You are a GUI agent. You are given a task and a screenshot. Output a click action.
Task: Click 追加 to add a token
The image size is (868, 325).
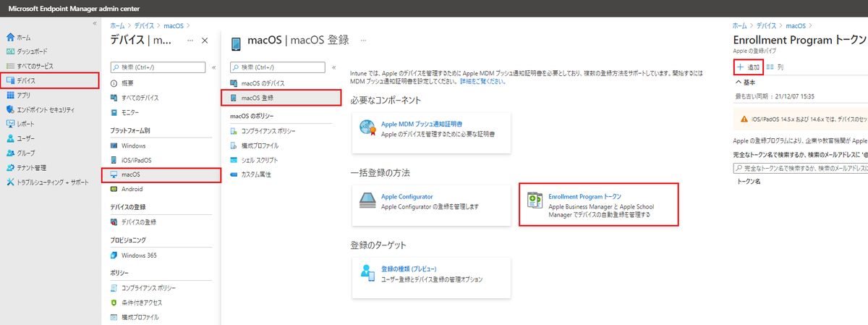click(x=749, y=67)
